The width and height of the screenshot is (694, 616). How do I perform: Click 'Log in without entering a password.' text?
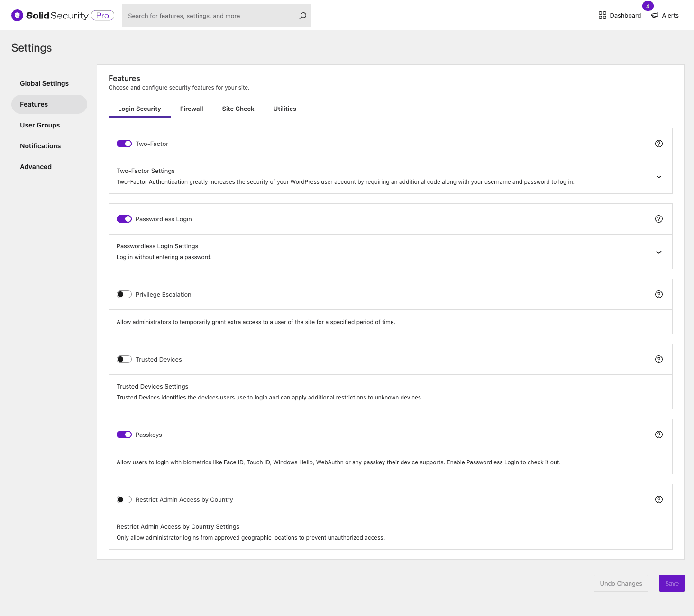(164, 257)
